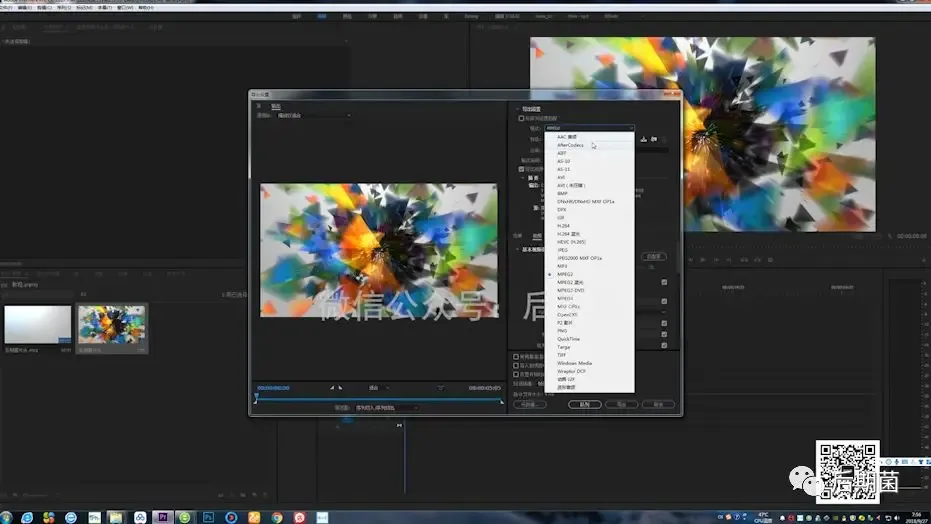Click the Cancel button in the export dialog

[658, 404]
